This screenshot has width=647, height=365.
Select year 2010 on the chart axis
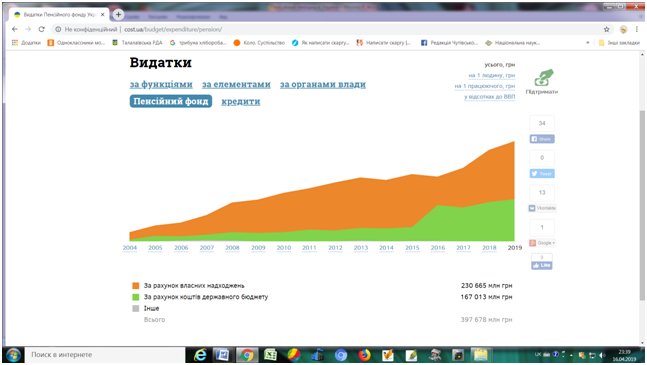click(284, 248)
